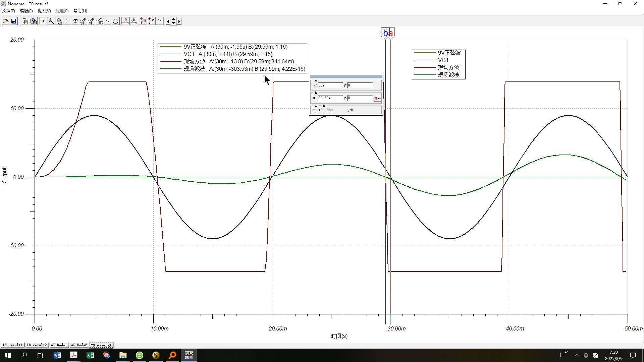Click the cursor A x input field
This screenshot has height=362, width=644.
(x=330, y=85)
